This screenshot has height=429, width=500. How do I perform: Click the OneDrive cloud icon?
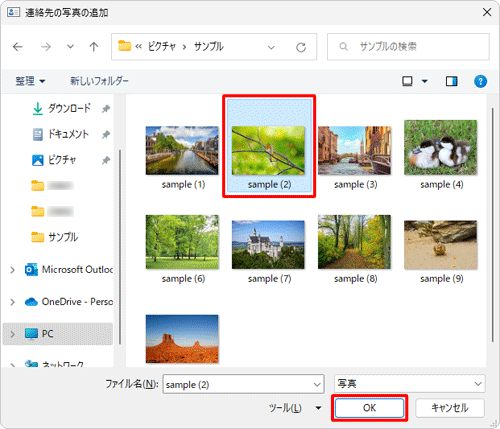tap(31, 302)
